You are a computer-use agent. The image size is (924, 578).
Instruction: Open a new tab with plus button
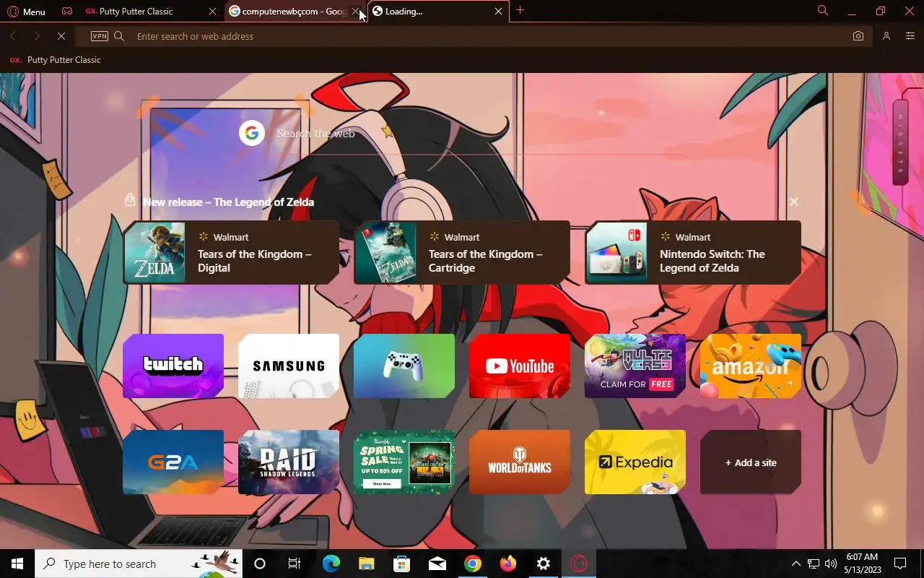(x=520, y=10)
